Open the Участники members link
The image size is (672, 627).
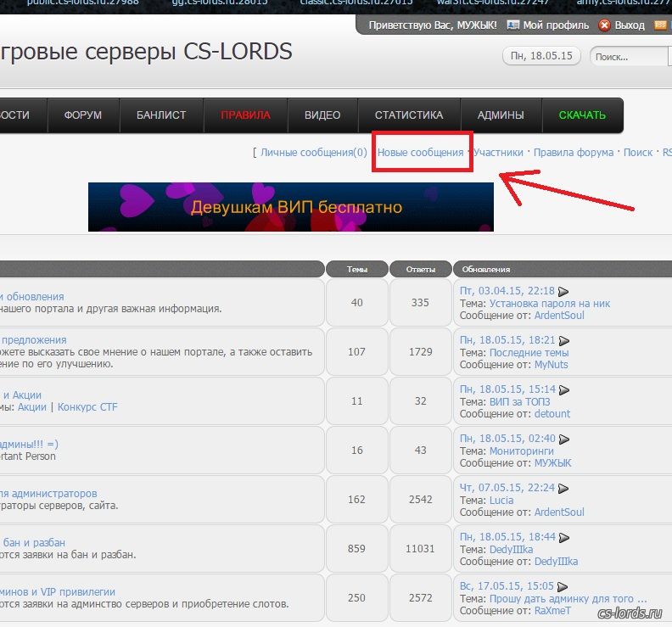pos(498,153)
